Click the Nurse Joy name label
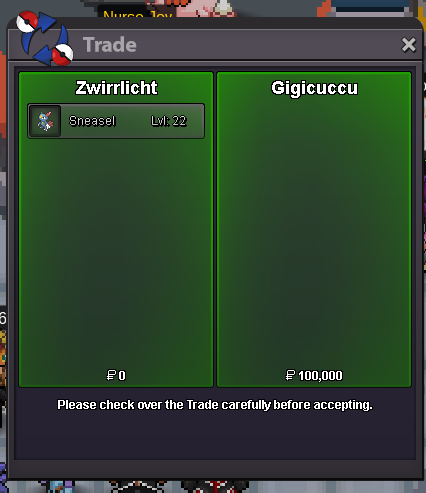The width and height of the screenshot is (426, 493). coord(138,14)
